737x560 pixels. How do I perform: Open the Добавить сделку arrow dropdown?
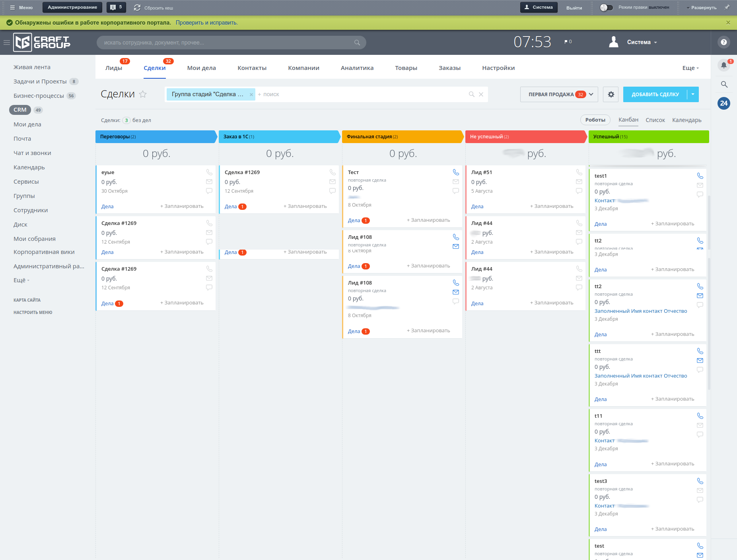[x=693, y=95]
